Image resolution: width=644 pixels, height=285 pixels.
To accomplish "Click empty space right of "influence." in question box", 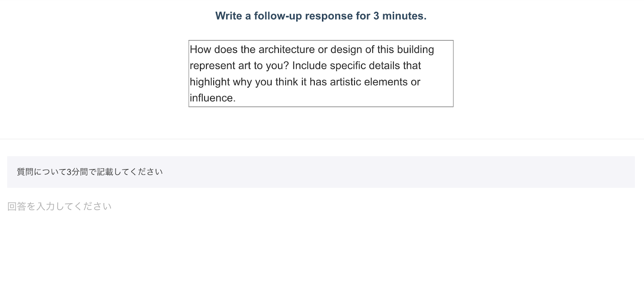I will (x=342, y=98).
